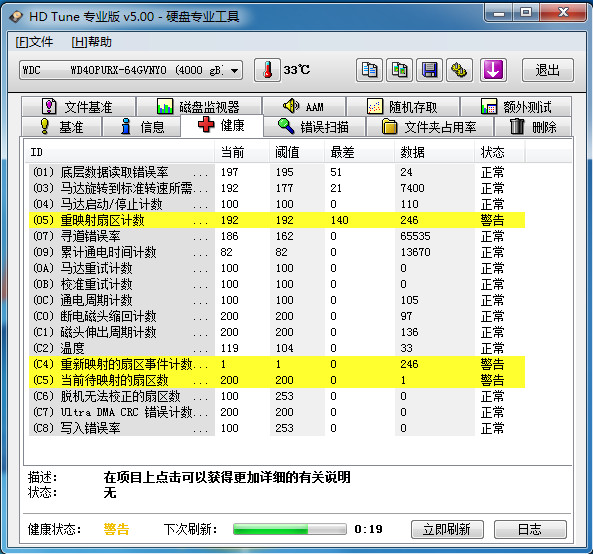The height and width of the screenshot is (554, 593).
Task: Select warning row (C5) 当前待映射的扇区数
Action: [x=277, y=380]
